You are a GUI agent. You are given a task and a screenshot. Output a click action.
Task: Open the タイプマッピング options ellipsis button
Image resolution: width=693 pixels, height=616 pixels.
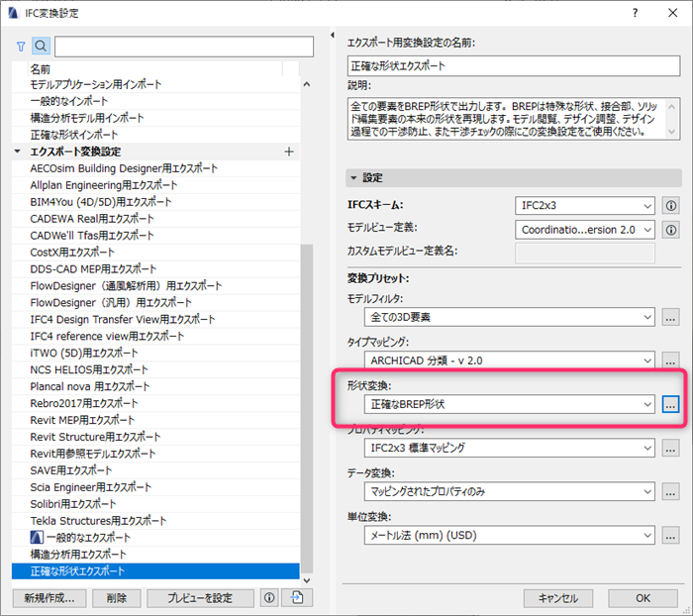(670, 360)
